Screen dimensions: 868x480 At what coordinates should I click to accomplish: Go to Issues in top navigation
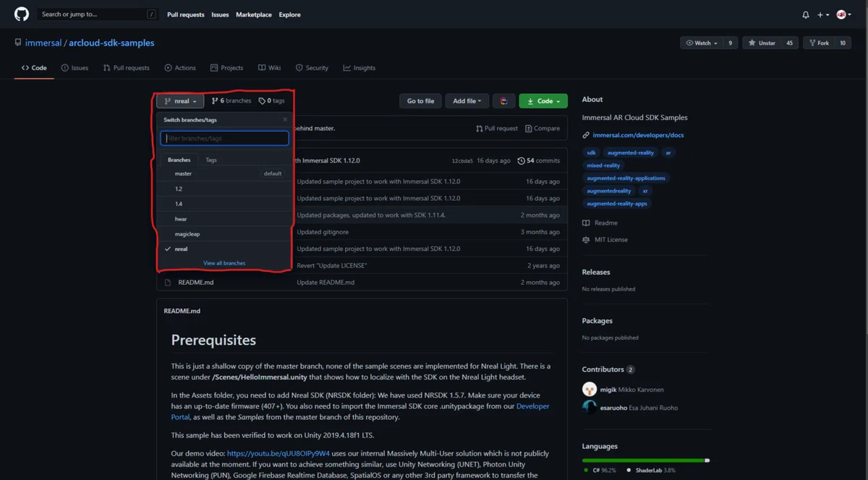pos(220,14)
